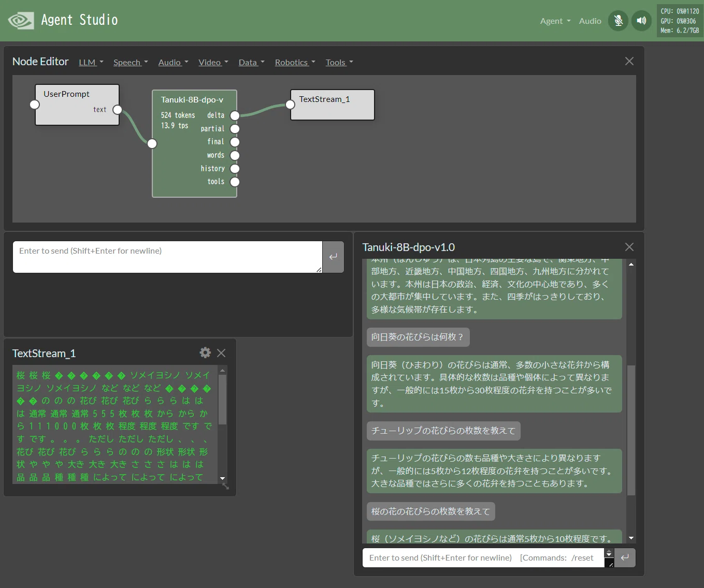Viewport: 704px width, 588px height.
Task: Toggle the speaker audio output button
Action: 641,21
